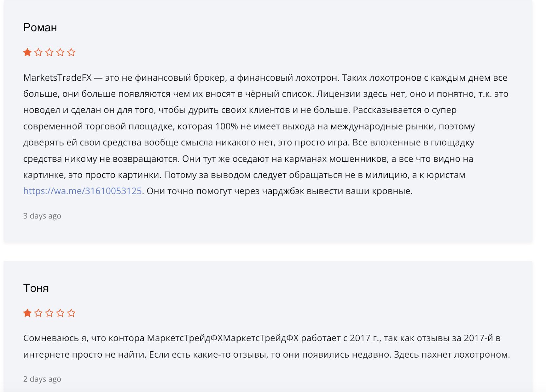
Task: Click the second star in Роман's rating
Action: coord(39,52)
